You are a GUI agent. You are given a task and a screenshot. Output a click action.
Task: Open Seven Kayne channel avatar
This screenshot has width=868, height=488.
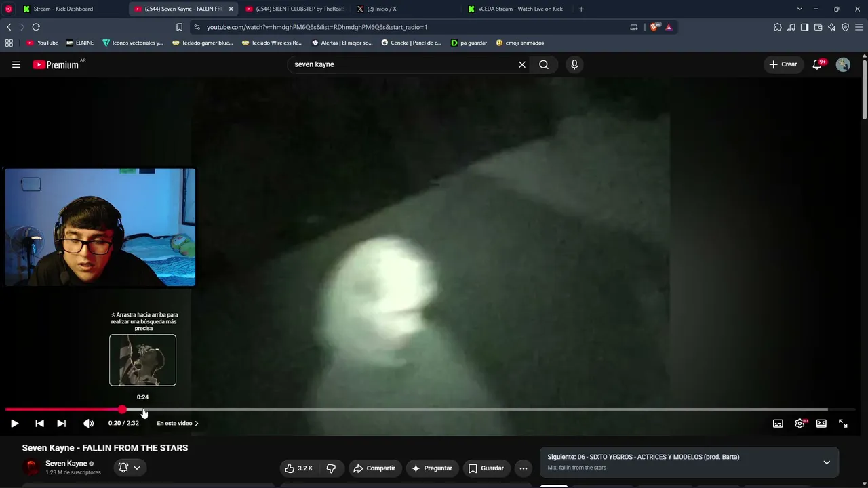pyautogui.click(x=31, y=467)
